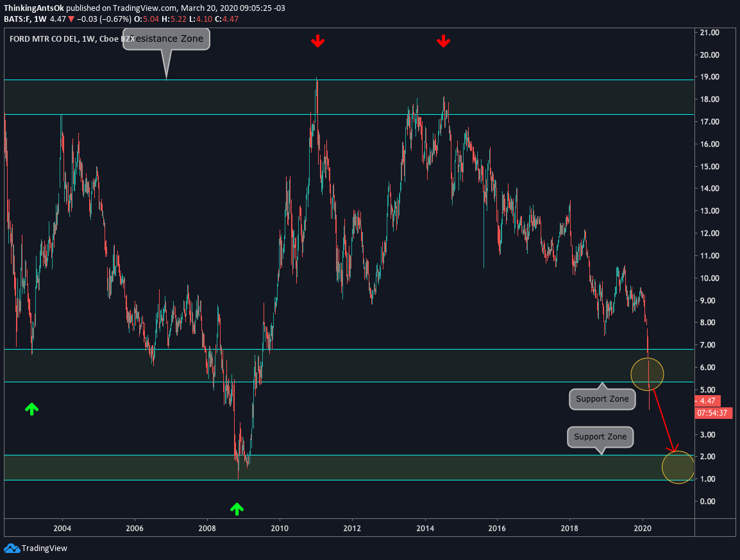The height and width of the screenshot is (560, 740).
Task: Click the current price tag 4.47
Action: point(707,401)
